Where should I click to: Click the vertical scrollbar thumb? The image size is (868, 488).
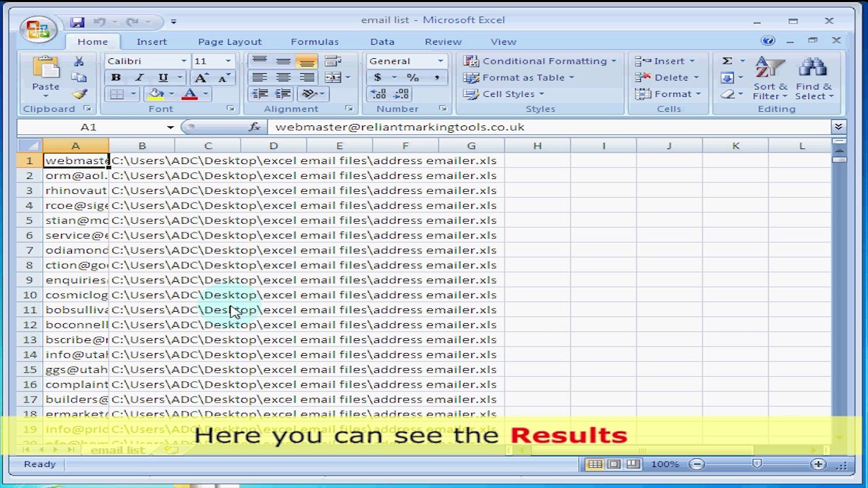coord(839,159)
